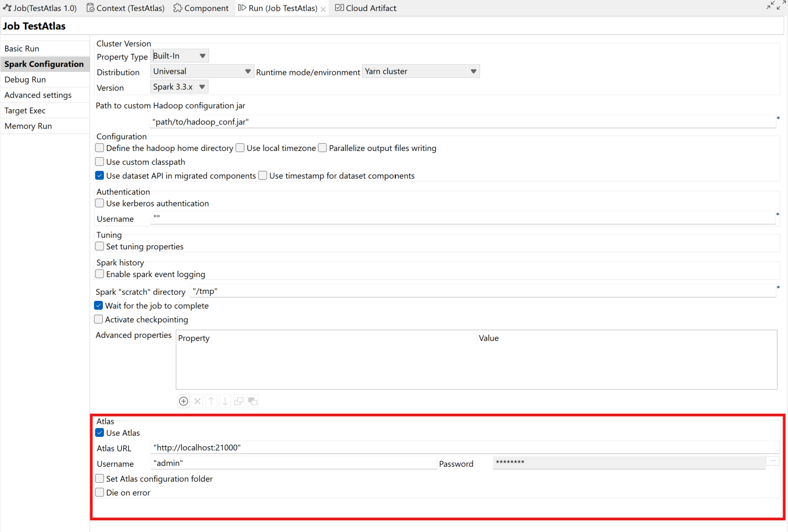Remove the selected advanced property

point(197,401)
